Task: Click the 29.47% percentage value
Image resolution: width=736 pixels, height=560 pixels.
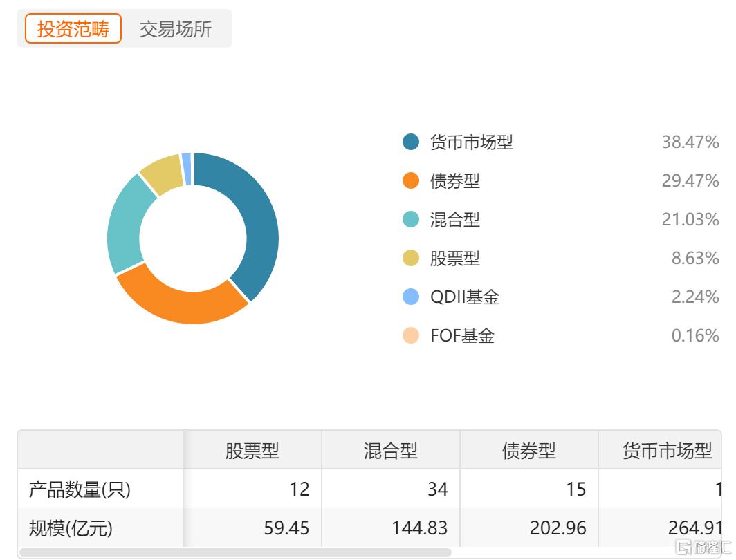Action: pos(690,180)
